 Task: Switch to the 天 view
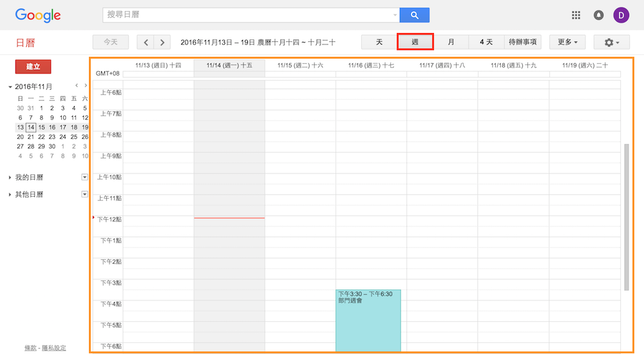coord(379,43)
